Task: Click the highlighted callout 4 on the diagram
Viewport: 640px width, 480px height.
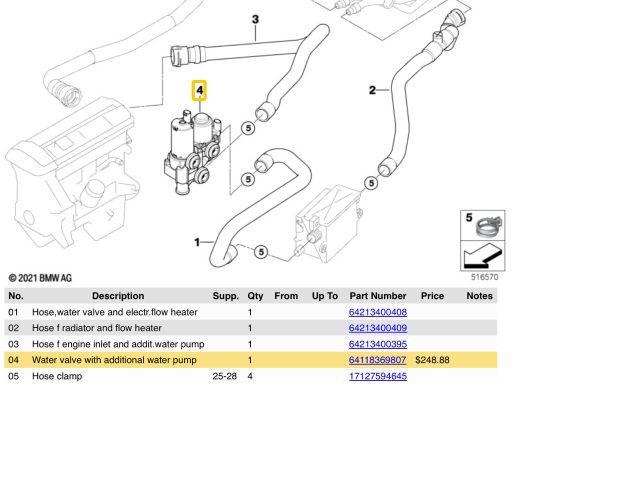Action: click(200, 92)
